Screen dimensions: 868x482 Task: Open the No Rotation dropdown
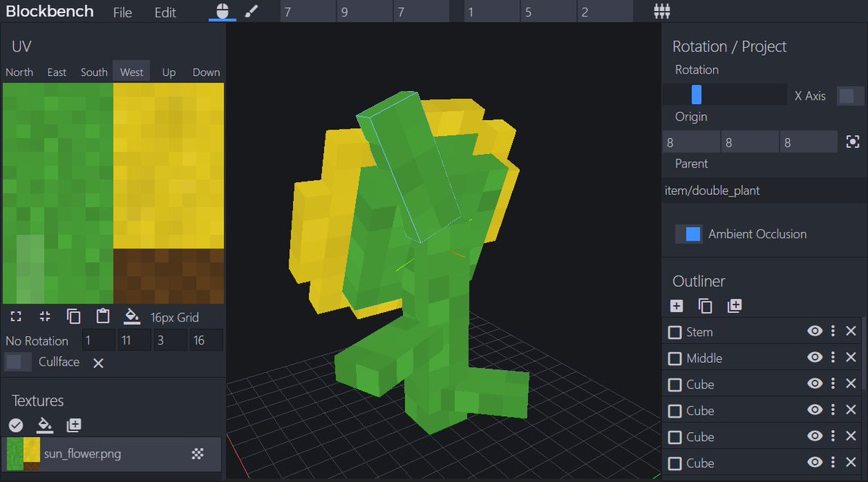[38, 340]
